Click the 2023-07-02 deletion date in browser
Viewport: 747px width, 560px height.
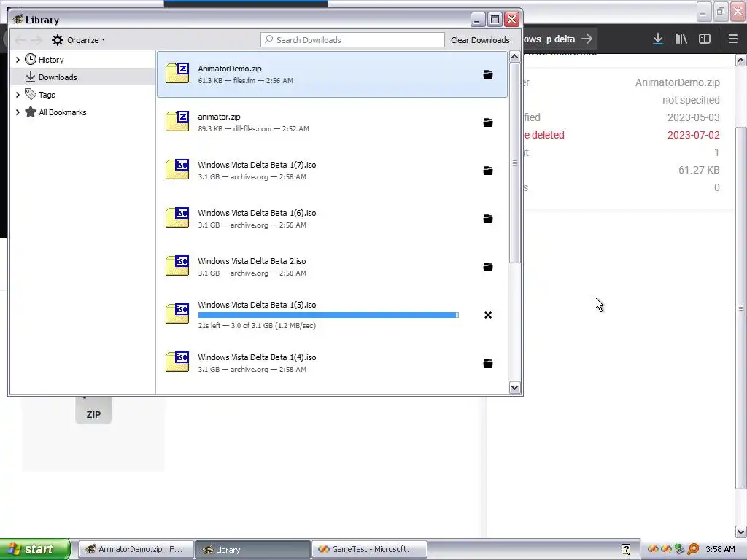[693, 135]
